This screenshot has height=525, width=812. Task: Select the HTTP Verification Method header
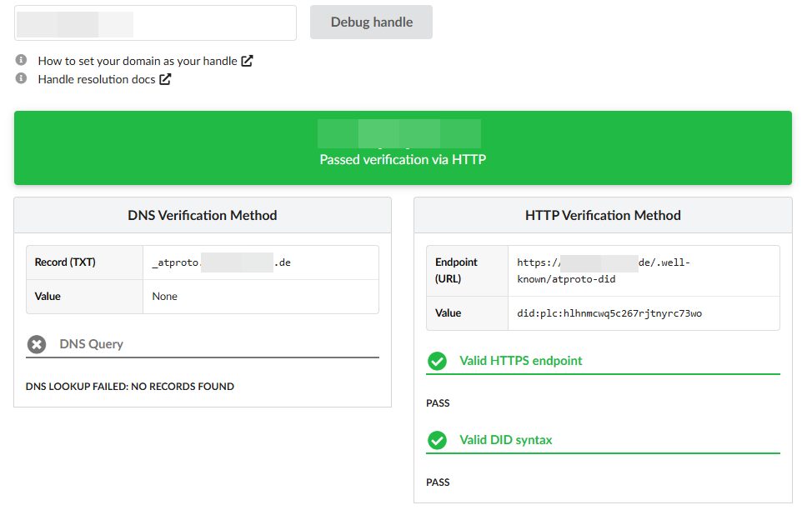tap(603, 215)
